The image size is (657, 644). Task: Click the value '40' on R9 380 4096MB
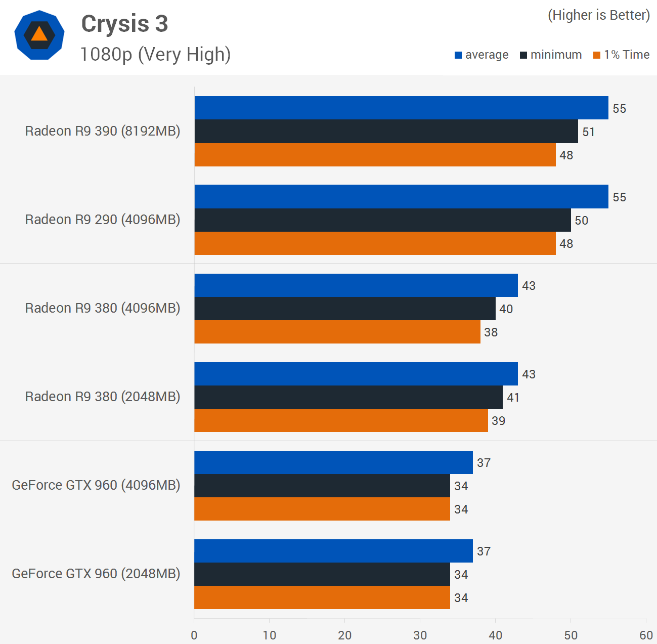click(x=506, y=309)
